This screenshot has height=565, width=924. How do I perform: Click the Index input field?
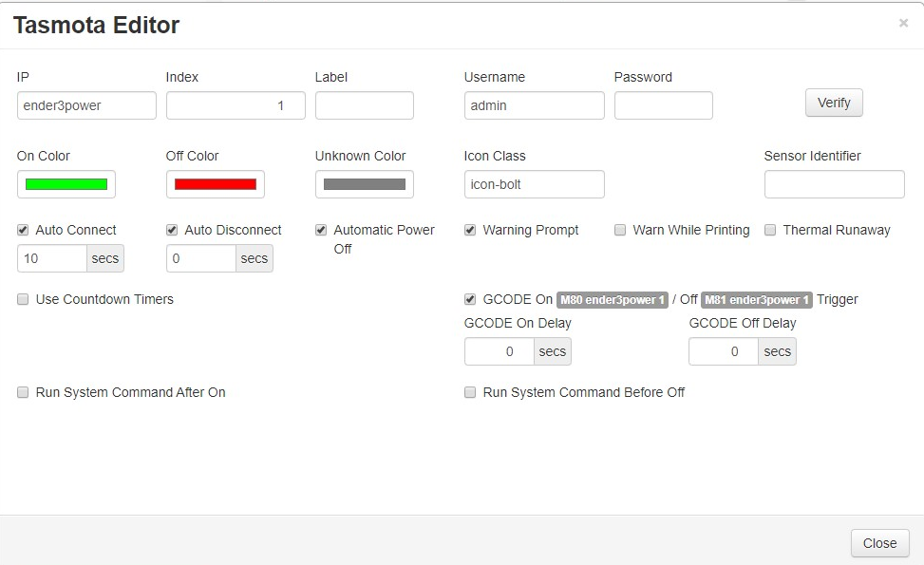pyautogui.click(x=236, y=105)
